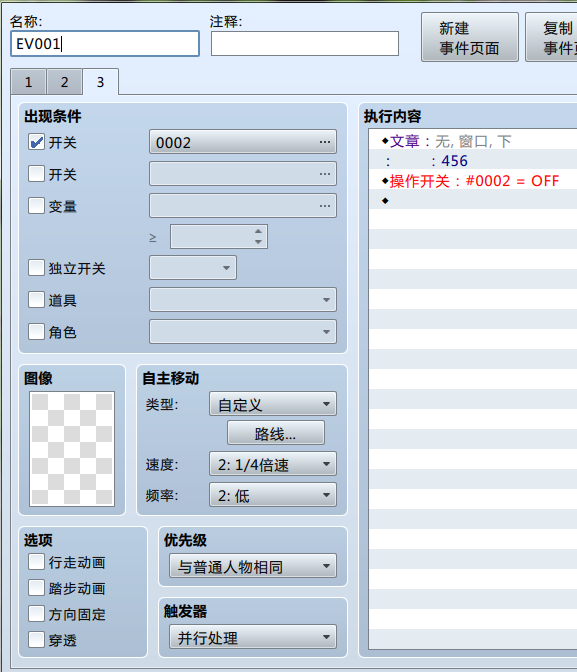Tick the 独立开关 checkbox
This screenshot has height=672, width=577.
pos(36,268)
